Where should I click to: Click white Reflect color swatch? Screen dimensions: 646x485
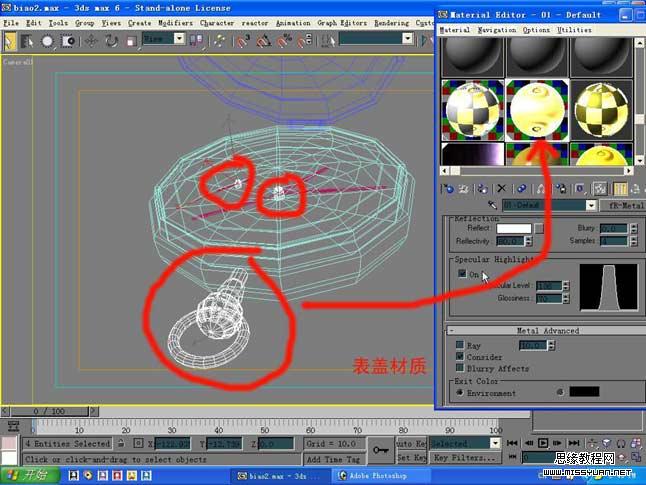[514, 228]
